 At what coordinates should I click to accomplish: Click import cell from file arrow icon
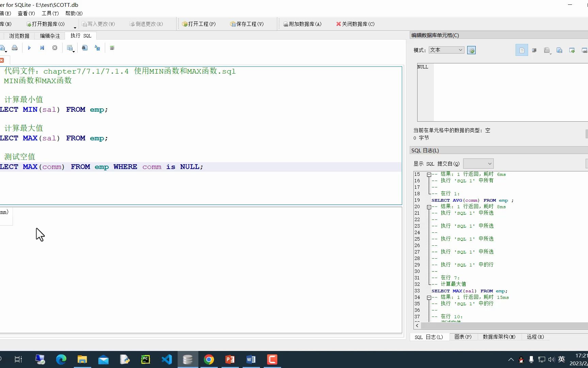point(572,50)
